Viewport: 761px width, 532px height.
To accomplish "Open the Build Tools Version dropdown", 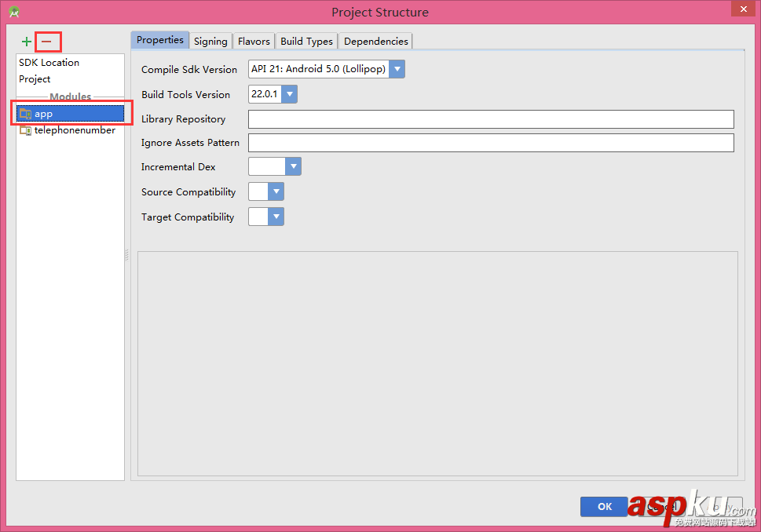I will pos(290,93).
